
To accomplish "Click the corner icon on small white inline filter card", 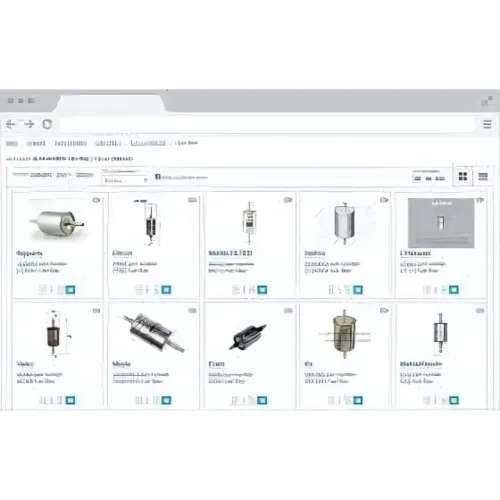I will point(288,200).
